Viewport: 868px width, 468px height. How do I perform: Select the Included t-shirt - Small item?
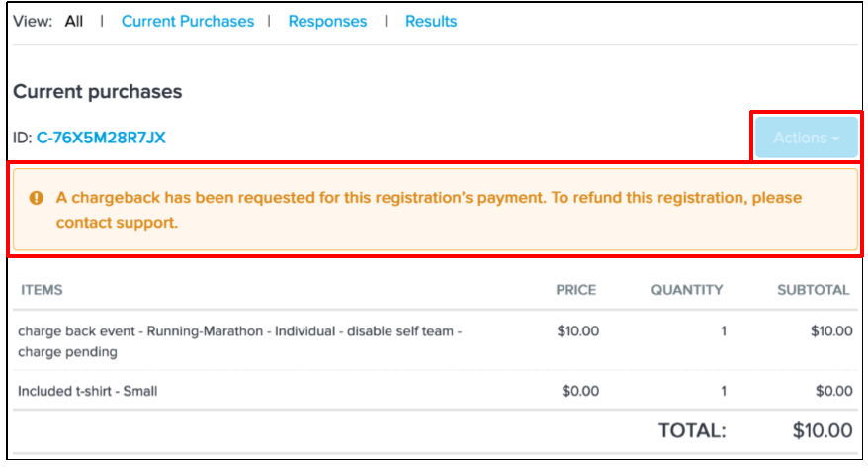point(88,391)
